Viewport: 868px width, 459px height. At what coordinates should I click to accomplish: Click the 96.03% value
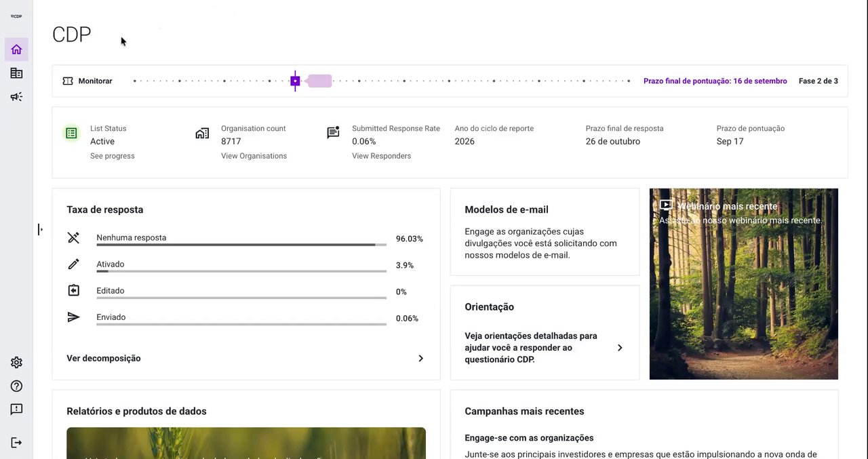tap(410, 239)
